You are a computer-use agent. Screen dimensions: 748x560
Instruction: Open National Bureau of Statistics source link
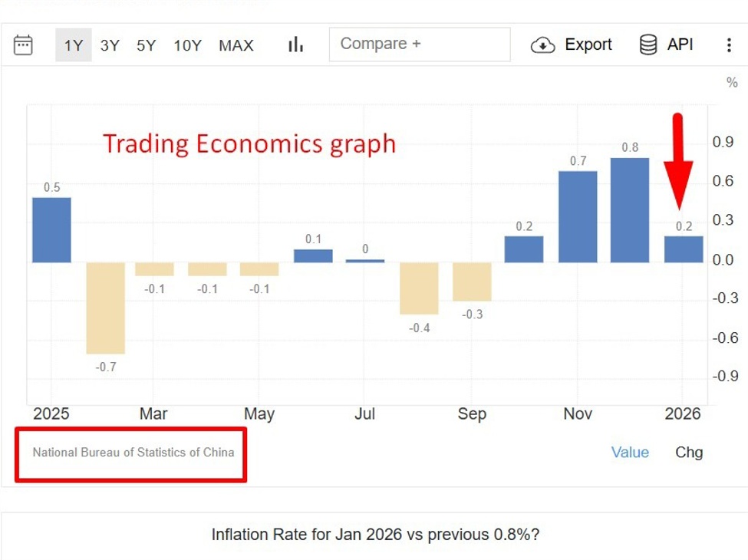click(133, 453)
